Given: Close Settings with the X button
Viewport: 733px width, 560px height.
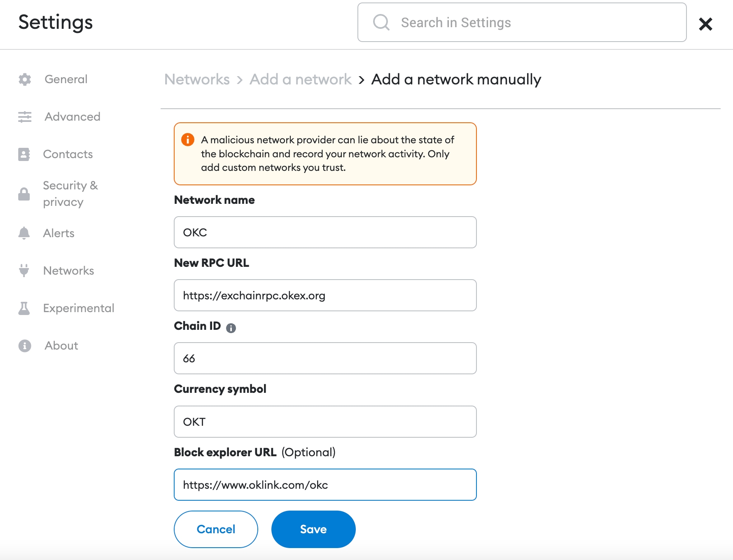Looking at the screenshot, I should coord(705,24).
